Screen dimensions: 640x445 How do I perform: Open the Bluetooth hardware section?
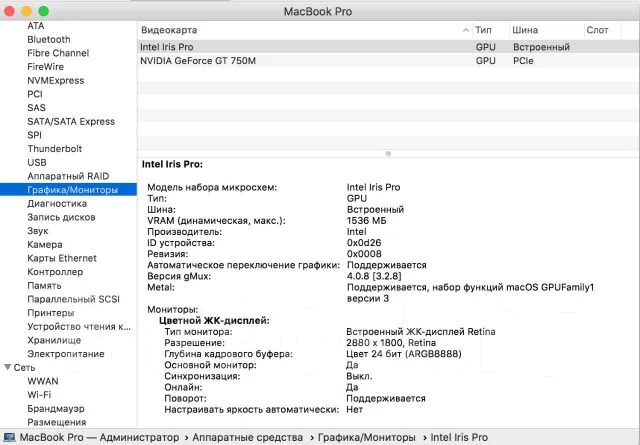pyautogui.click(x=49, y=40)
